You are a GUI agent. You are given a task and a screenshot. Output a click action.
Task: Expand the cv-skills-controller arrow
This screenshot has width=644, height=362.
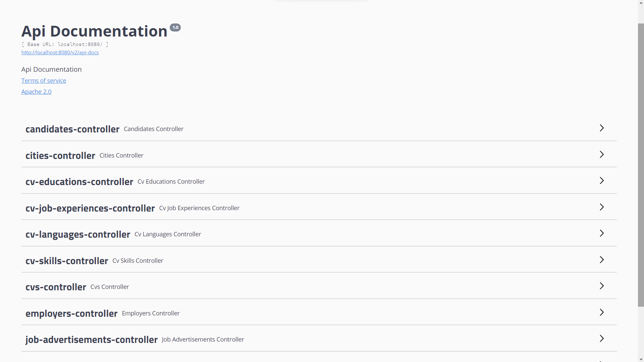click(x=601, y=259)
